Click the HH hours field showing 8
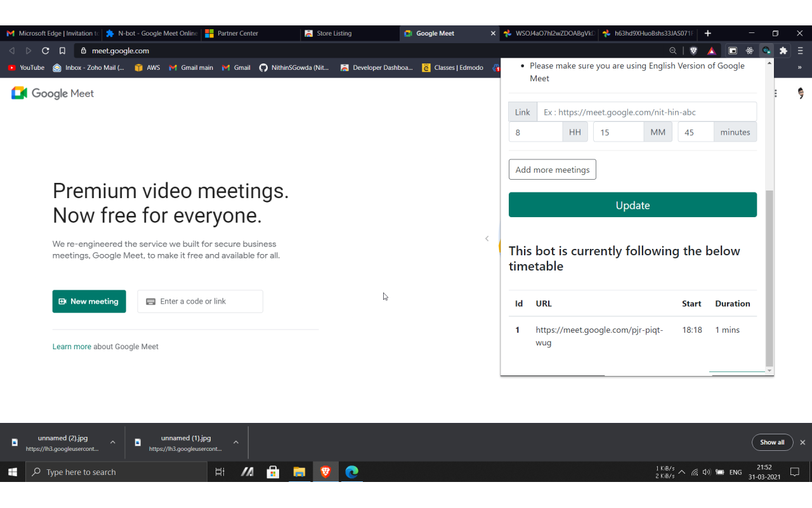This screenshot has height=508, width=812. (x=535, y=132)
